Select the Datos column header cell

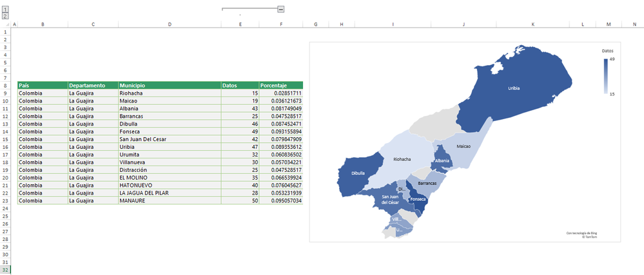tap(240, 85)
